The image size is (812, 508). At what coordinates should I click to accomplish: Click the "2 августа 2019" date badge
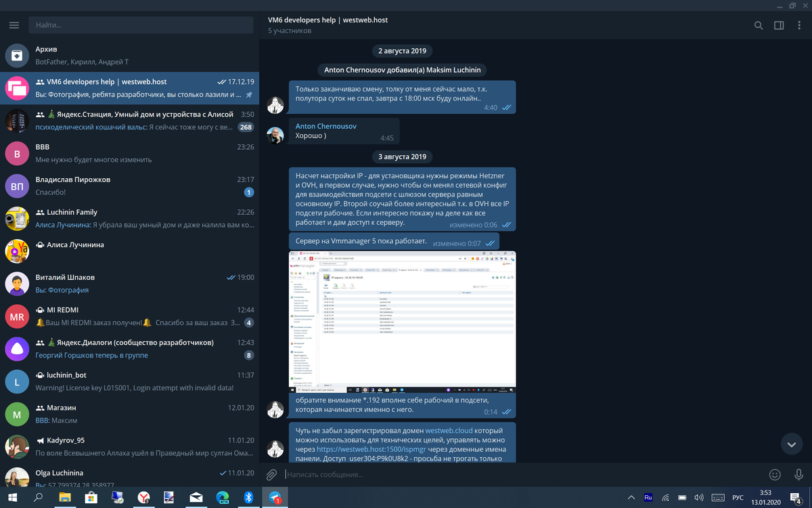coord(403,51)
